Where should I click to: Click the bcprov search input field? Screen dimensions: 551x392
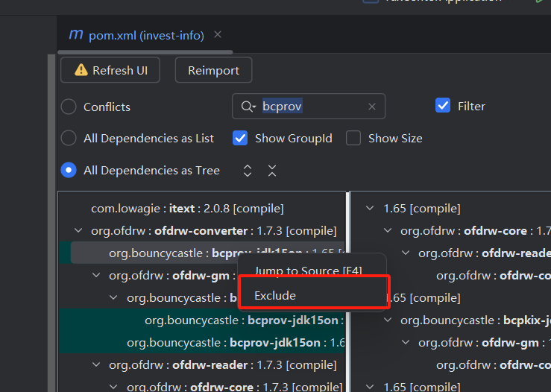coord(309,106)
